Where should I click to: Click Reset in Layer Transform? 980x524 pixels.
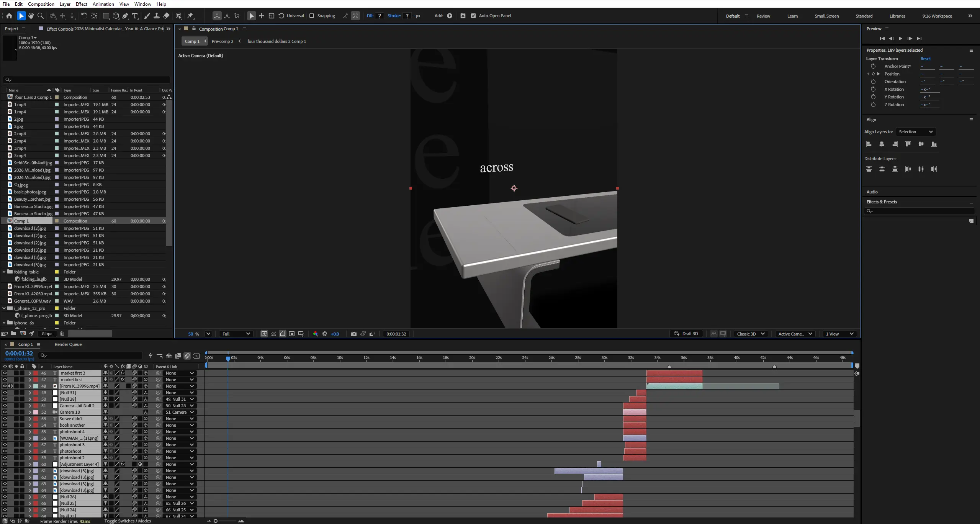coord(925,59)
